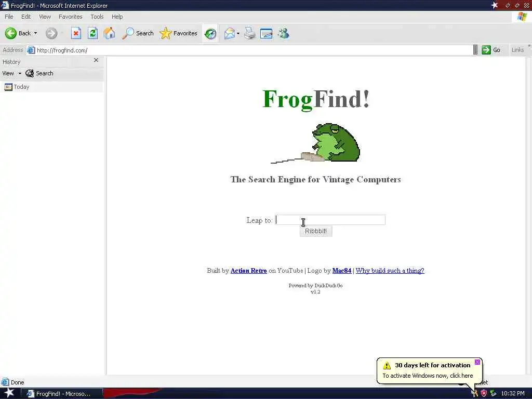The image size is (532, 399).
Task: Click the Windows flag logo in the IE corner
Action: (x=522, y=17)
